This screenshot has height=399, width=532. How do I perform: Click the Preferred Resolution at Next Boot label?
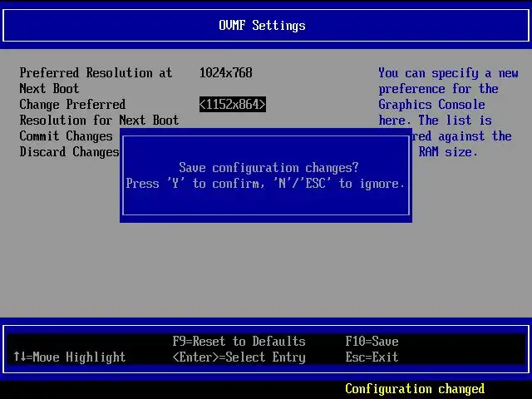[96, 81]
